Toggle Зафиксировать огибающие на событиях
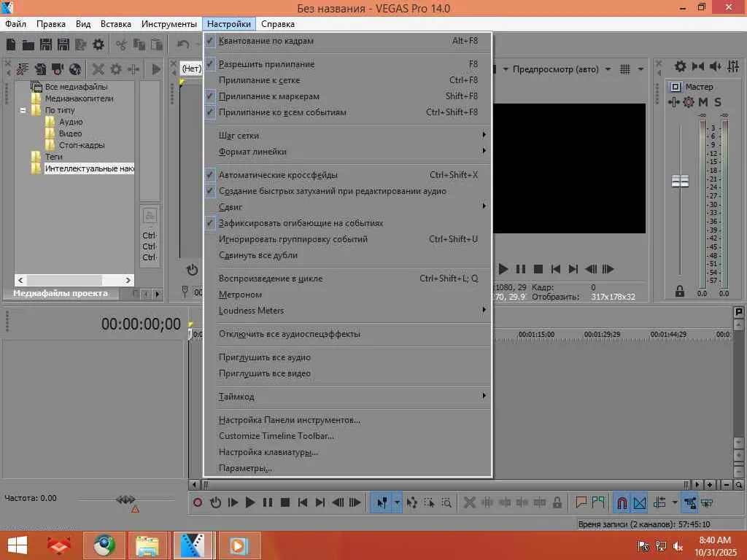The width and height of the screenshot is (747, 560). [x=348, y=223]
